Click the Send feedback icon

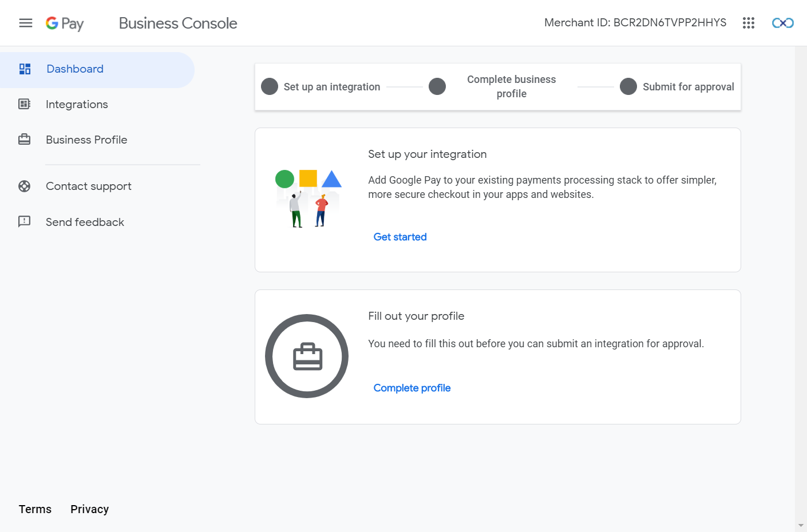tap(25, 221)
